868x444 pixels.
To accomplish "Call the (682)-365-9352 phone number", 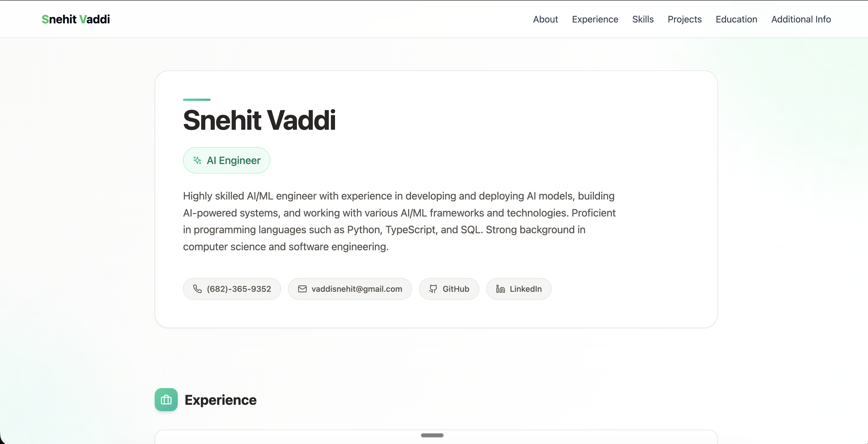I will 239,289.
